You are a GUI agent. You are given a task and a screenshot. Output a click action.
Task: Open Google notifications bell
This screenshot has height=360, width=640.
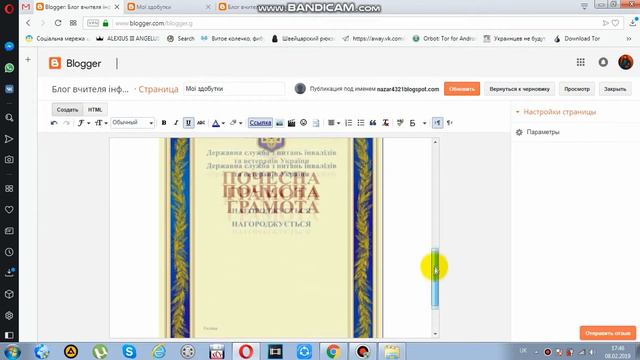[603, 62]
